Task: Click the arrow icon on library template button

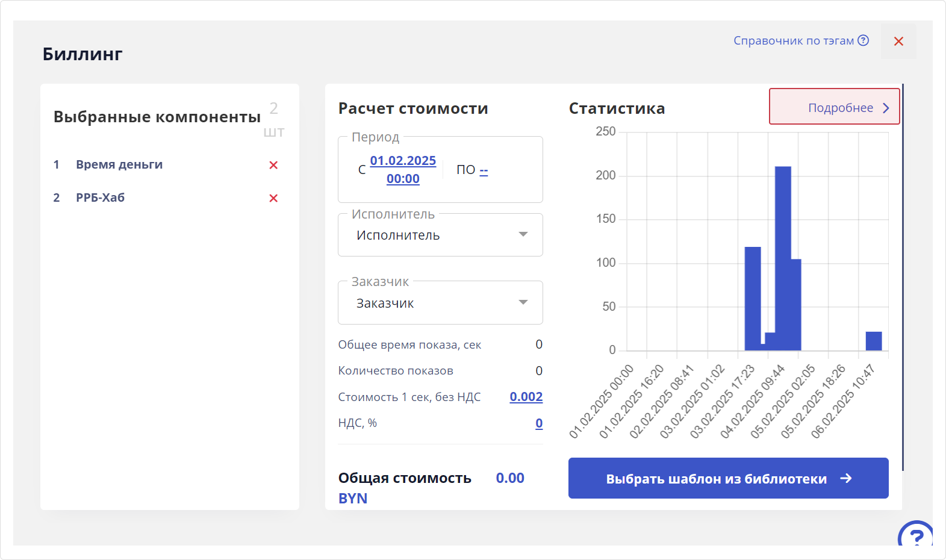Action: pyautogui.click(x=846, y=478)
